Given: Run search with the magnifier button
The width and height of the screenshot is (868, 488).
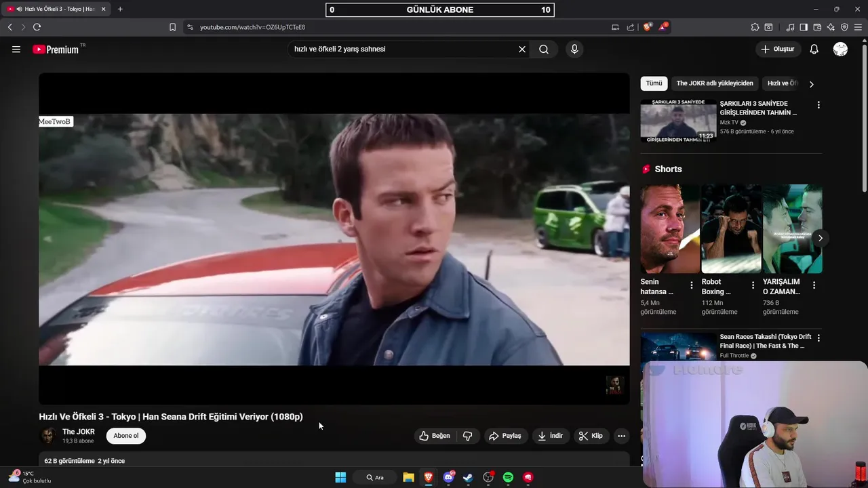Looking at the screenshot, I should click(544, 49).
